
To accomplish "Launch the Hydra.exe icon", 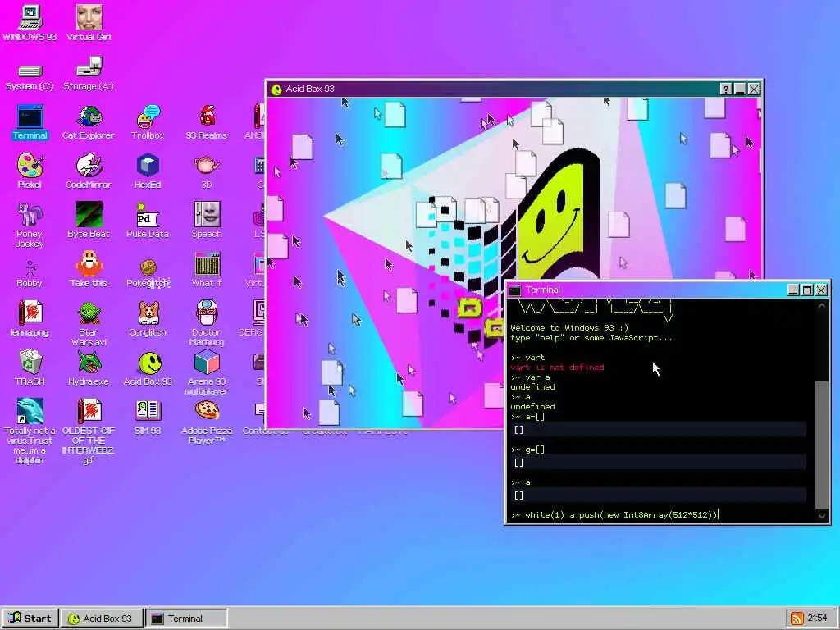I will click(89, 367).
